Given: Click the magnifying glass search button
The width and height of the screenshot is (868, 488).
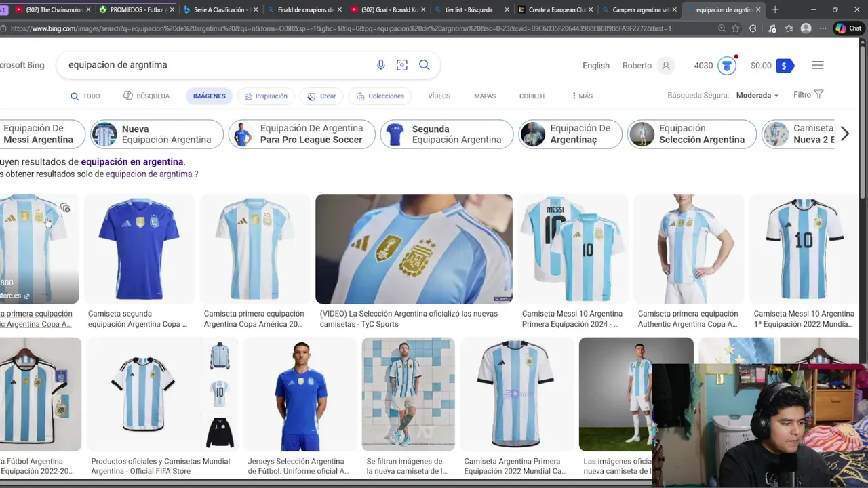Looking at the screenshot, I should click(425, 65).
